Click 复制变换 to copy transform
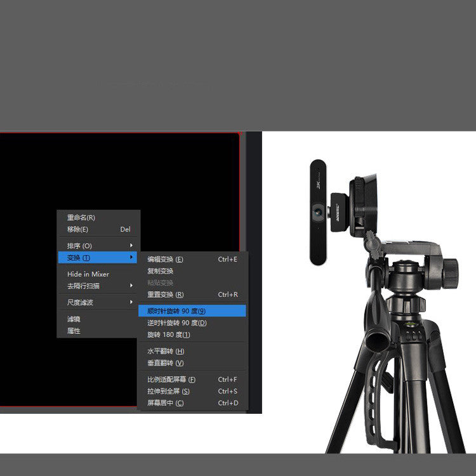Viewport: 476px width, 476px height. click(161, 271)
